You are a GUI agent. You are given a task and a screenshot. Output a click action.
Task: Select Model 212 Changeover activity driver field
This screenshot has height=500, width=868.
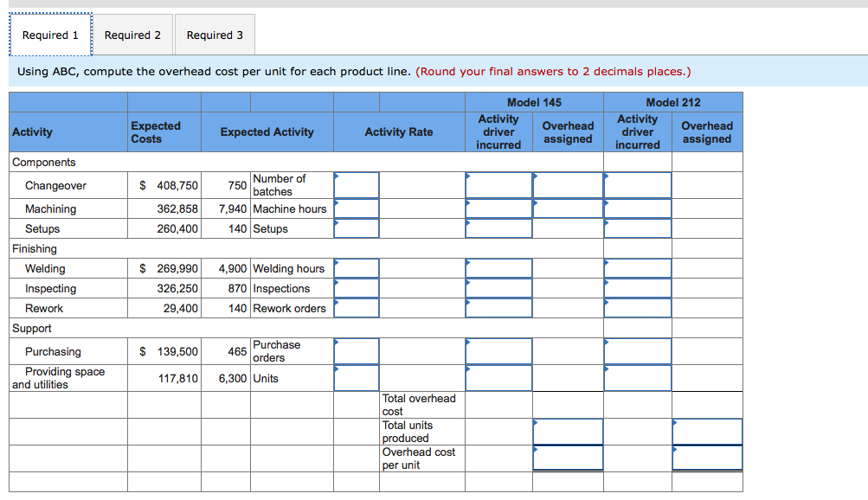coord(638,185)
